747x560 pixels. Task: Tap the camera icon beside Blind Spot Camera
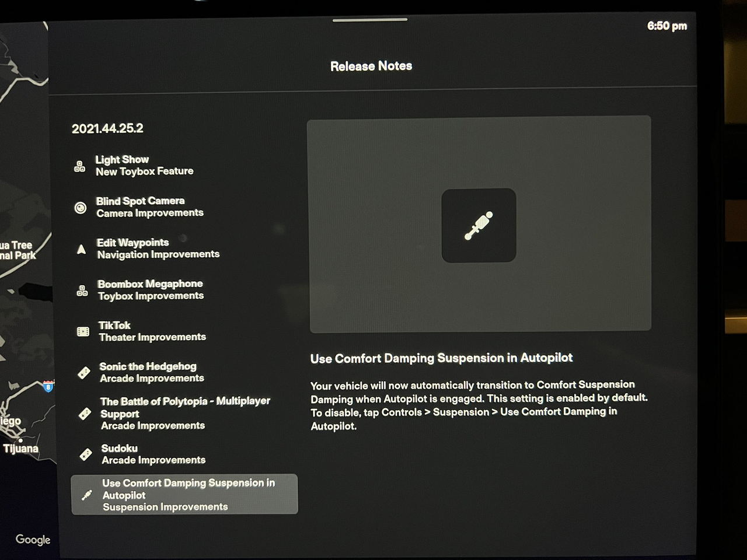pyautogui.click(x=81, y=208)
